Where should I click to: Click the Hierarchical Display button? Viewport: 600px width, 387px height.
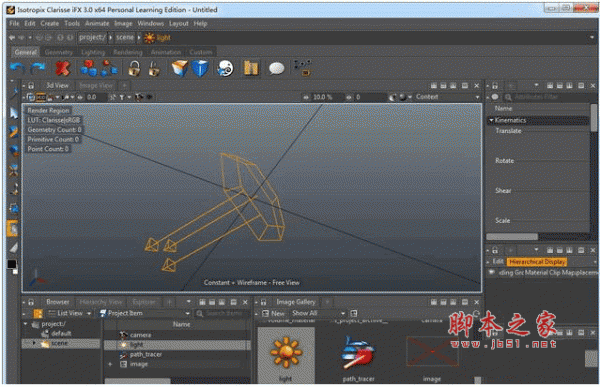(x=537, y=262)
